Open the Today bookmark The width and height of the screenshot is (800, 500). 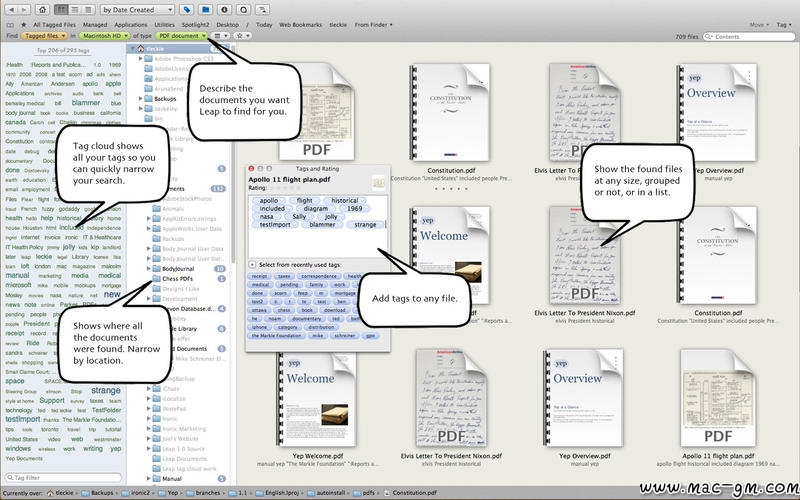[x=264, y=24]
